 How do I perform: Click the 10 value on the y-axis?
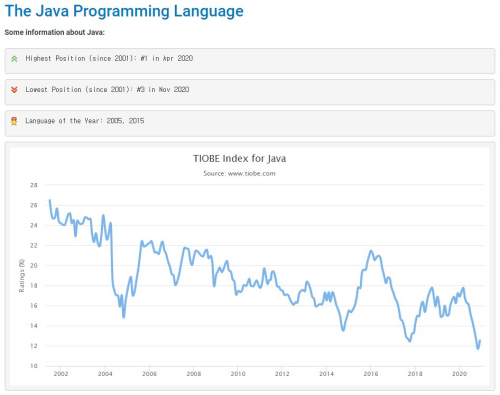pyautogui.click(x=34, y=366)
